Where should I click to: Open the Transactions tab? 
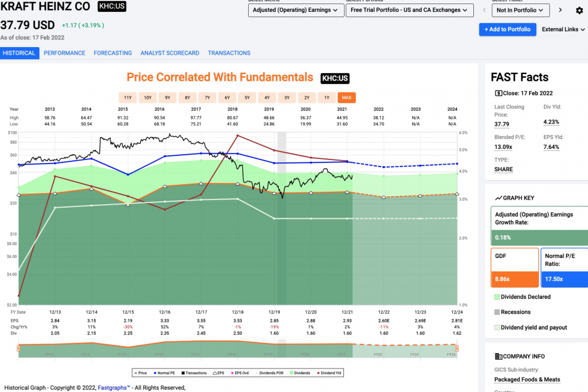[229, 53]
